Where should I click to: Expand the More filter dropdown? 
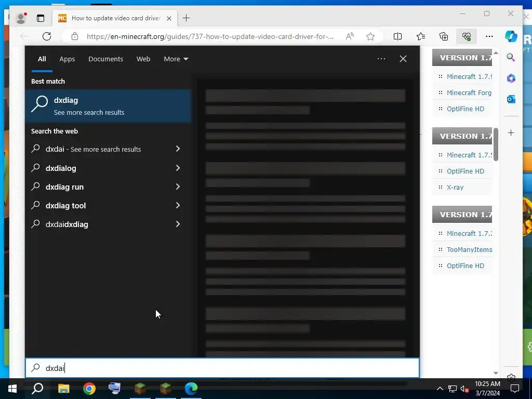coord(176,59)
